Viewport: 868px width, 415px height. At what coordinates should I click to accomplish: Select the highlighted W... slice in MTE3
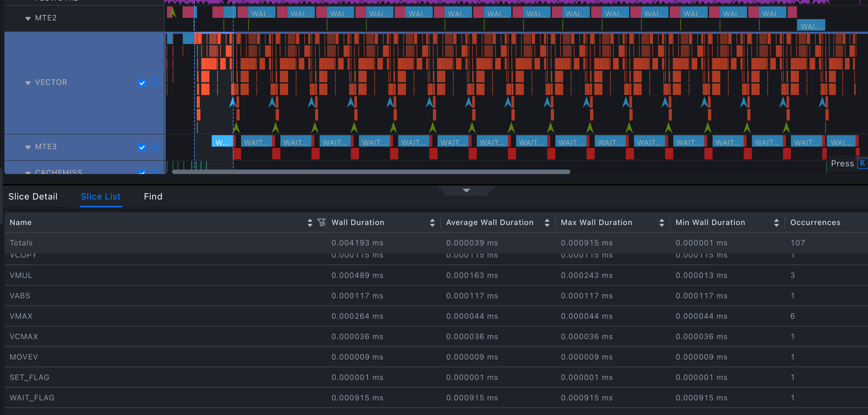(x=222, y=141)
